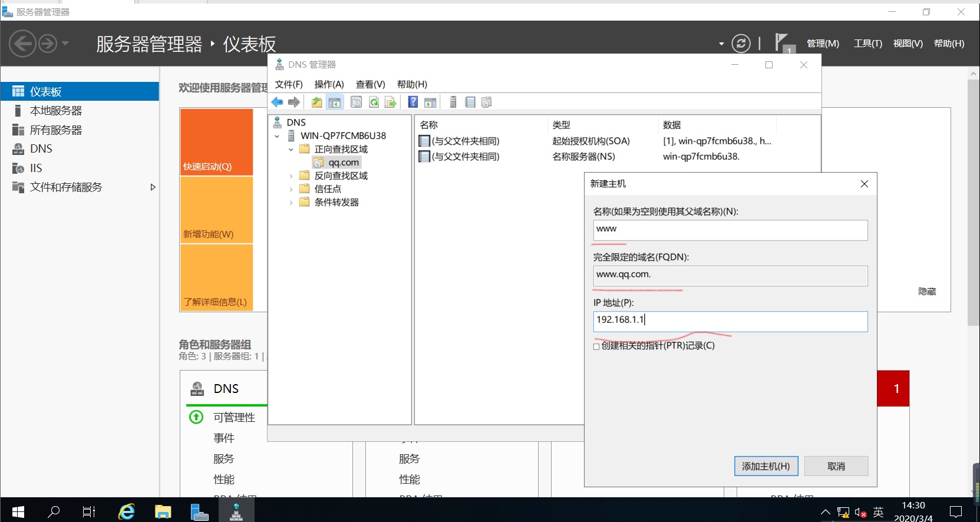Click the multiple records icon in DNS toolbar
Image resolution: width=980 pixels, height=522 pixels.
coord(486,103)
